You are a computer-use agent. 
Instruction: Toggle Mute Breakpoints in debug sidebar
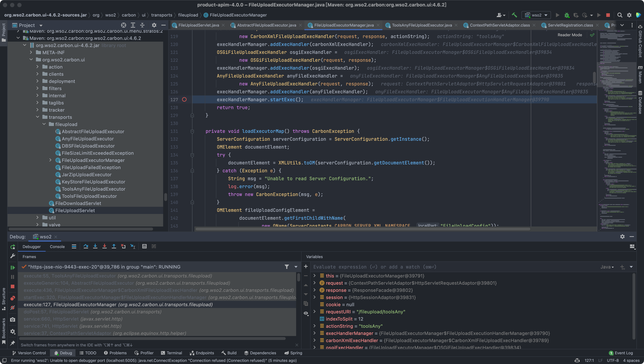coord(13,308)
